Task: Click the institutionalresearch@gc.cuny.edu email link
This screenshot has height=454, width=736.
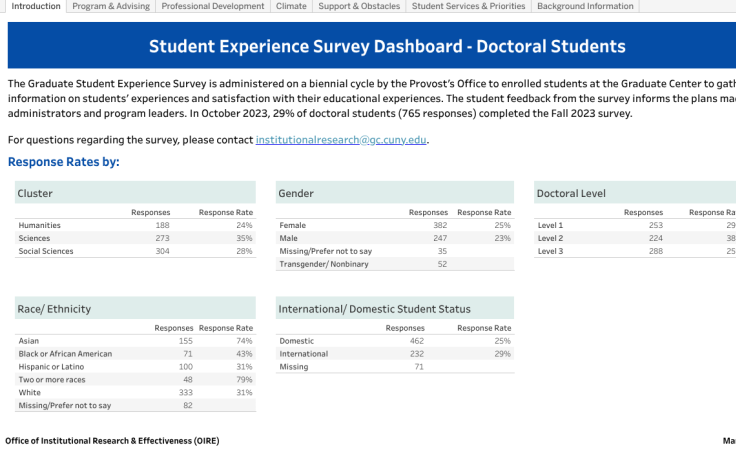Action: pyautogui.click(x=341, y=140)
